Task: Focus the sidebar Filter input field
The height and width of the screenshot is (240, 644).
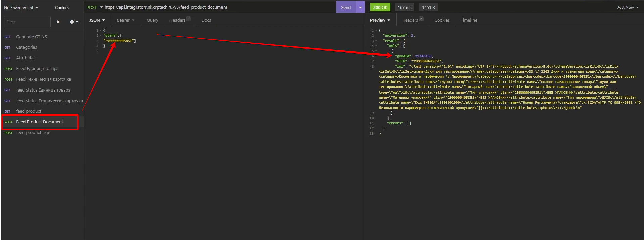Action: pyautogui.click(x=27, y=22)
